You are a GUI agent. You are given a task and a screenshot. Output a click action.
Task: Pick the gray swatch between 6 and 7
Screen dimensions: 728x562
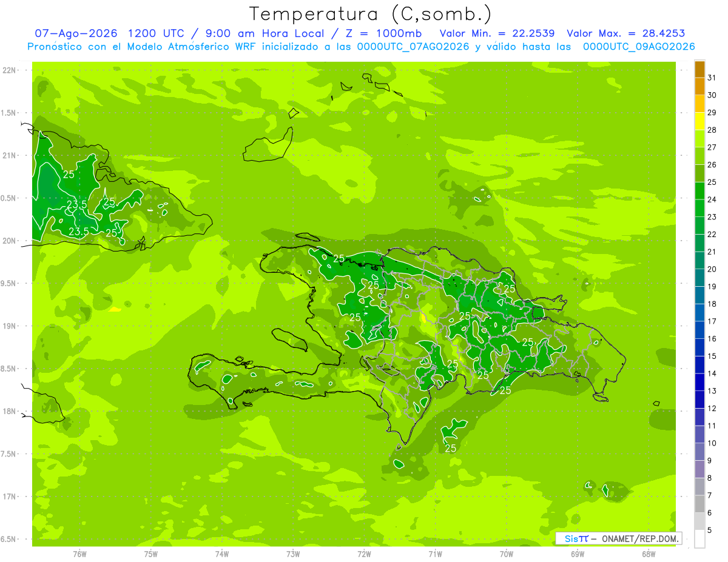(699, 504)
